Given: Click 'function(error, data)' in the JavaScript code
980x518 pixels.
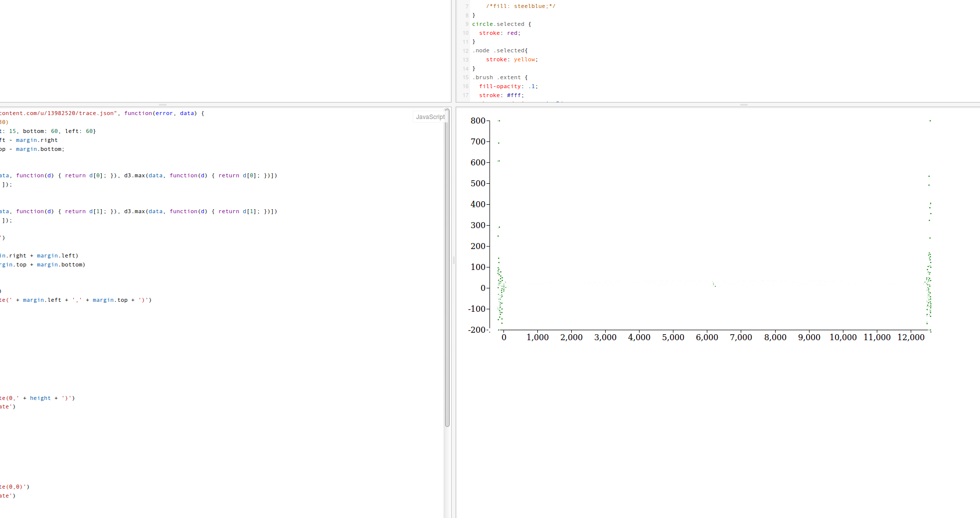Looking at the screenshot, I should tap(161, 113).
